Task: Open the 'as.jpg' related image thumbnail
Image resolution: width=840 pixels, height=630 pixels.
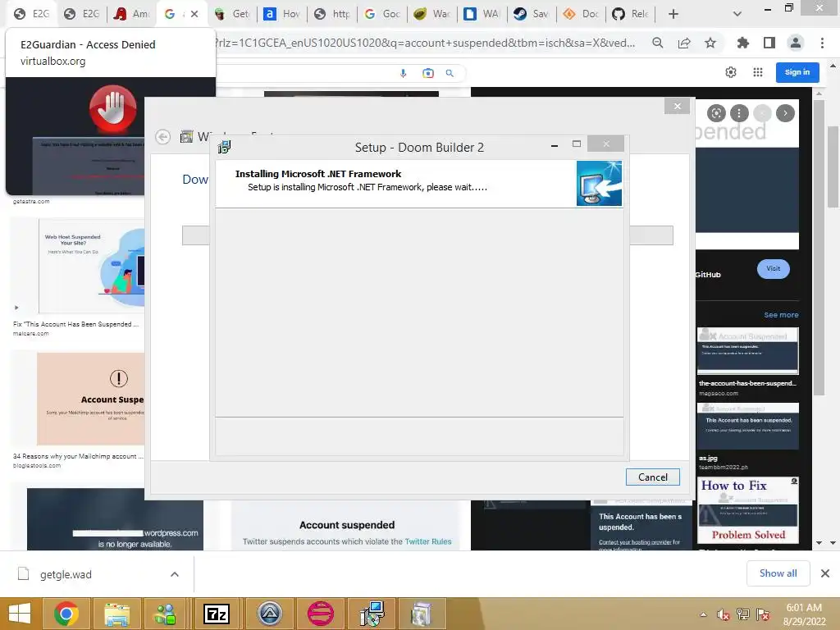Action: click(748, 426)
